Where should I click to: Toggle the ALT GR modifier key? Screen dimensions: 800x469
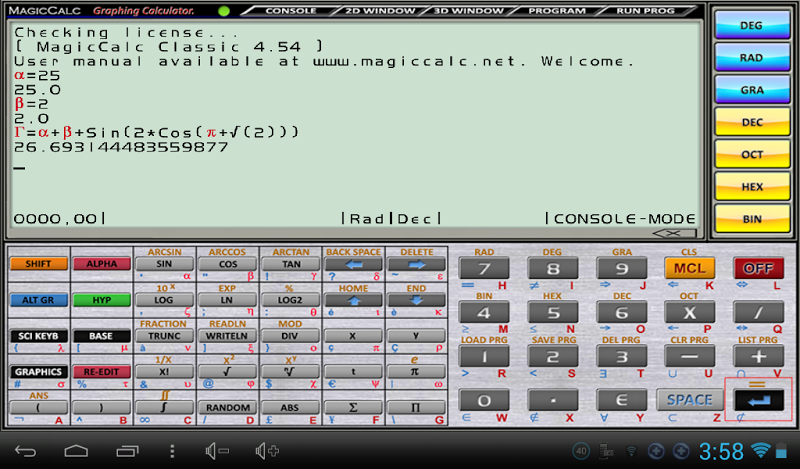click(38, 300)
